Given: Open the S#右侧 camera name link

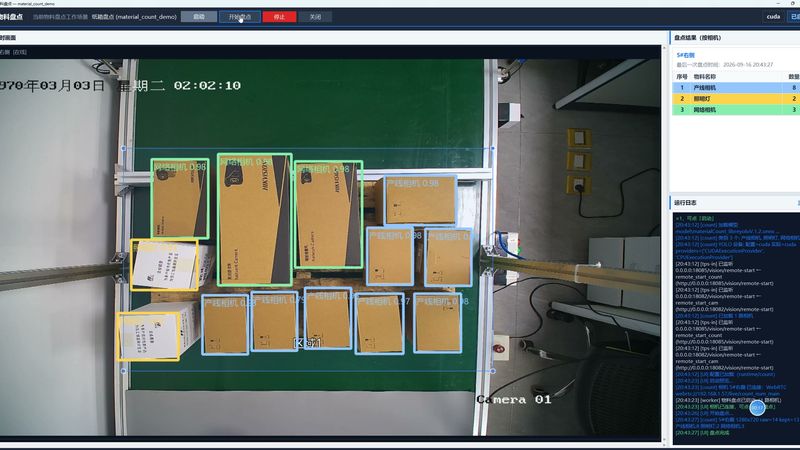Looking at the screenshot, I should pos(685,55).
